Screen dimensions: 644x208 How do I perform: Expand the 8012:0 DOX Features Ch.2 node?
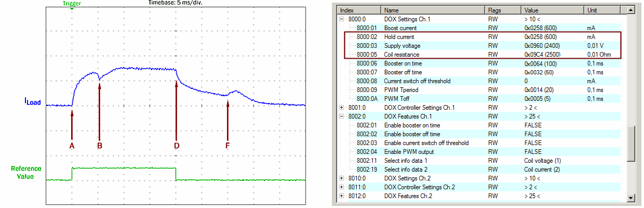341,196
